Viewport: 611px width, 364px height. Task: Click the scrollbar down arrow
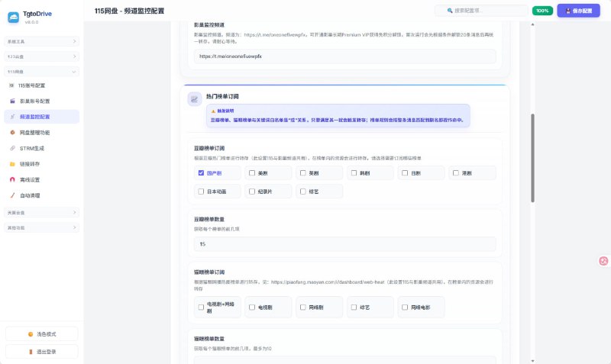coord(532,361)
